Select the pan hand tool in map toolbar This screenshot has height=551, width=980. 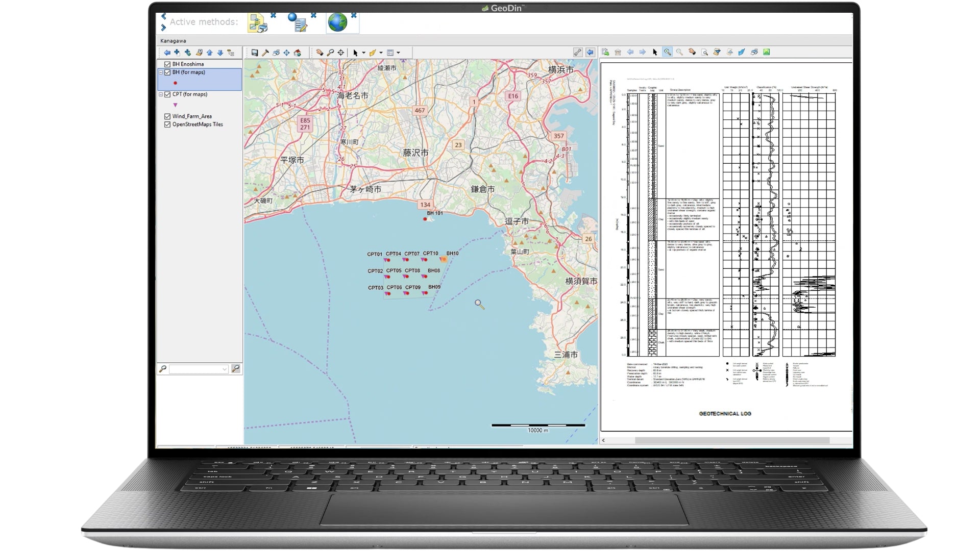[x=320, y=53]
